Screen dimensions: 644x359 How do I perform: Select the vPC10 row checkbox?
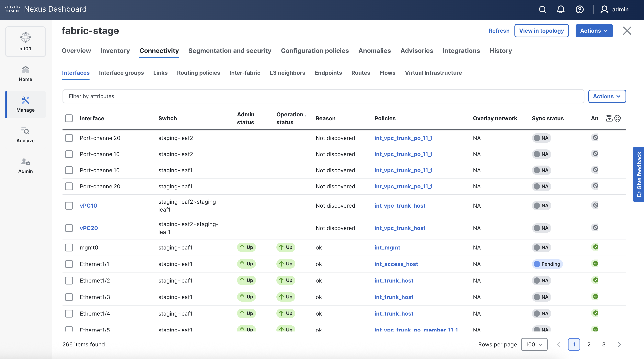coord(69,206)
